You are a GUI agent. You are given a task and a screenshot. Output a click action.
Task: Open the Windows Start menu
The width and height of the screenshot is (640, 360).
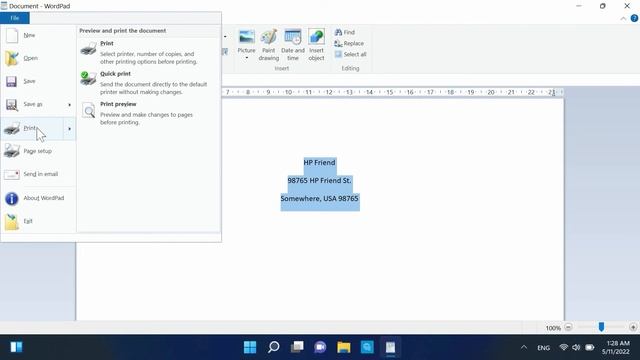click(250, 347)
